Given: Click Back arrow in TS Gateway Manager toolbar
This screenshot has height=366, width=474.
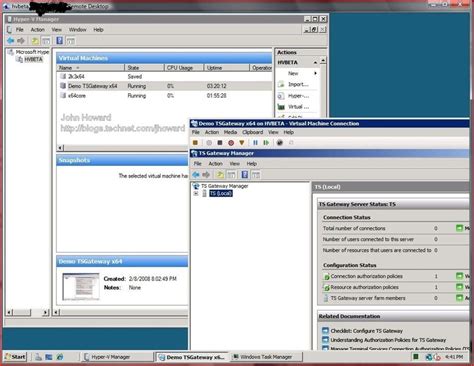Looking at the screenshot, I should (196, 174).
